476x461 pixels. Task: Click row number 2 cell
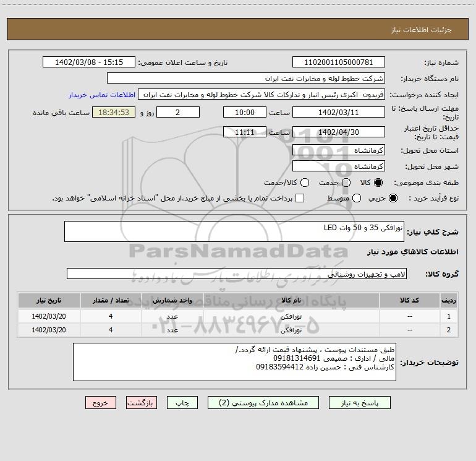tap(449, 330)
